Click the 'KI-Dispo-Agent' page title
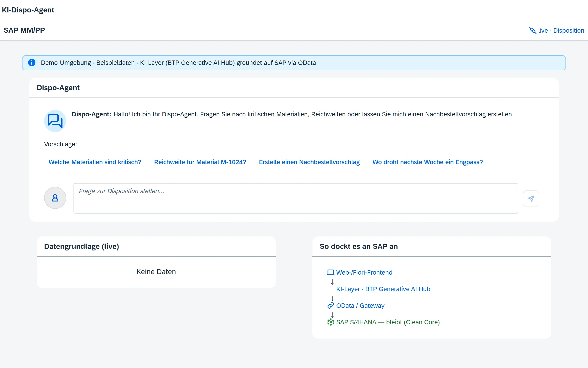Screen dimensions: 588x368 coord(28,10)
